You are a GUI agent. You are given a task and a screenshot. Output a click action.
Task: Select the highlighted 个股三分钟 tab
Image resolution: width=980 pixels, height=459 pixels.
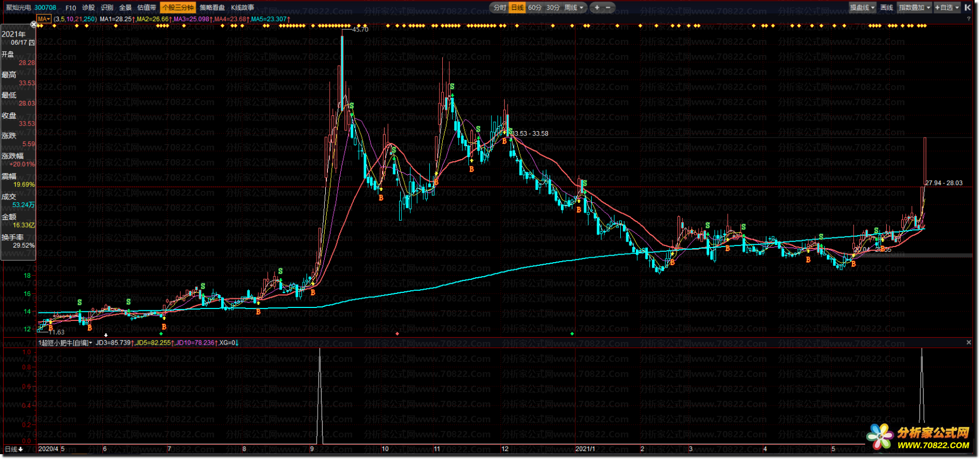pyautogui.click(x=177, y=8)
